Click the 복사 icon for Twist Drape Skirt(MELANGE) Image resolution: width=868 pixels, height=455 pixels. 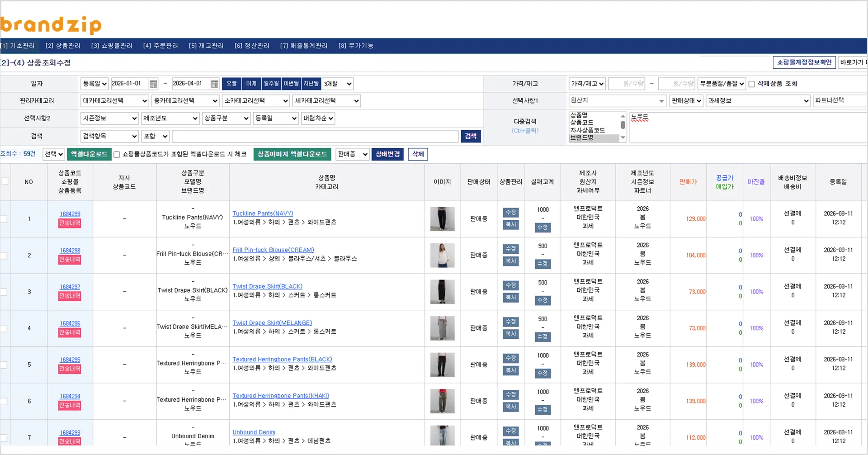(510, 334)
